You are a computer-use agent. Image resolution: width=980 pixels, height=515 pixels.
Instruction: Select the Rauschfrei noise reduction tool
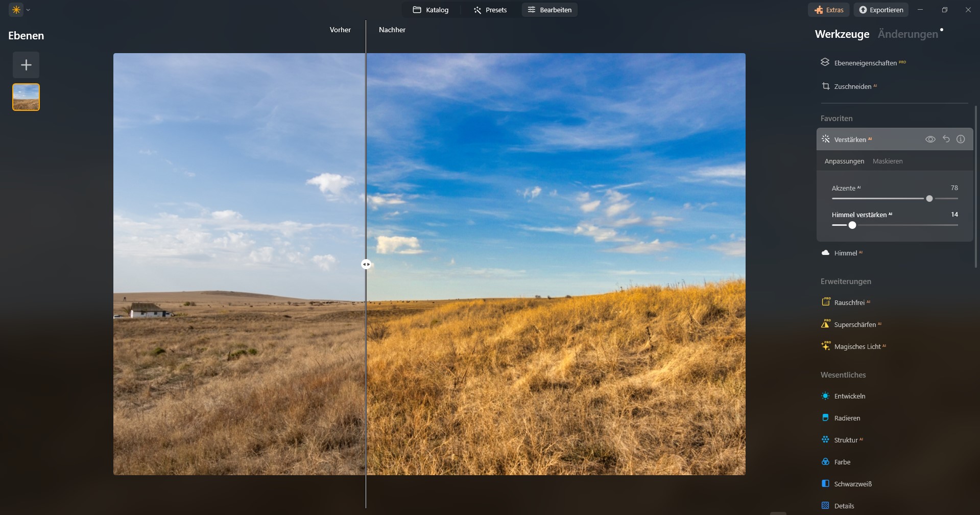(849, 302)
